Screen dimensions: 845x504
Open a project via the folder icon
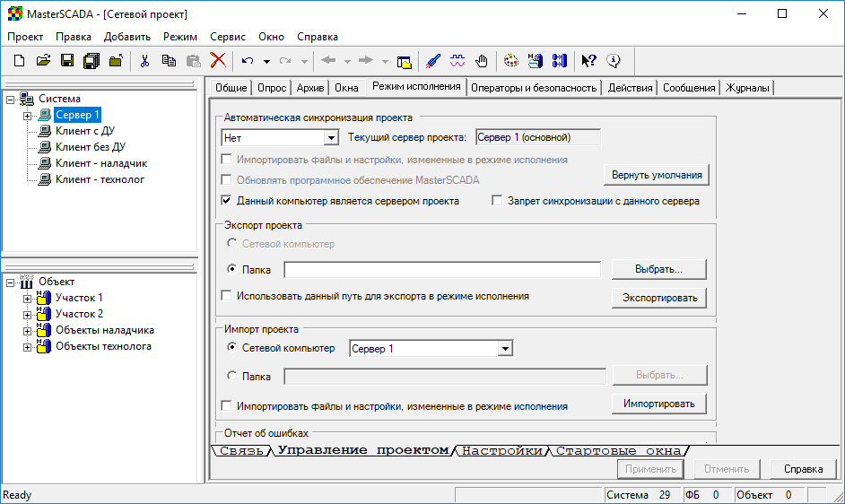[x=43, y=61]
